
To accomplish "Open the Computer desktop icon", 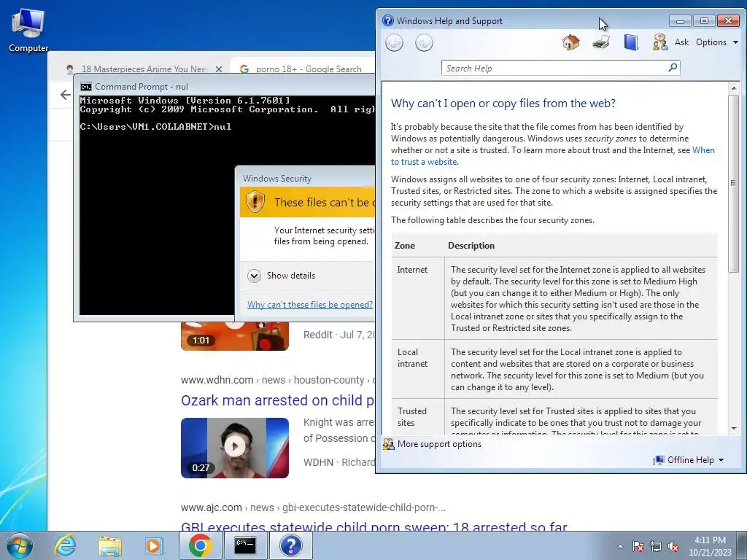I will tap(28, 31).
